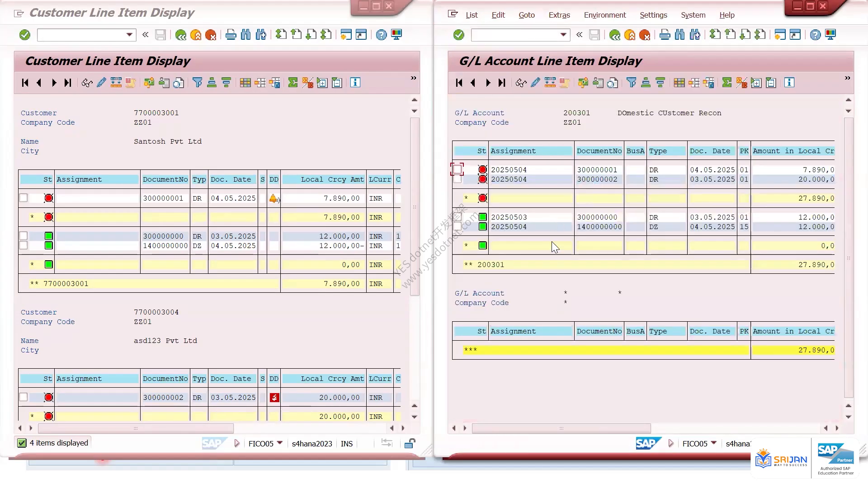Click Customer window horizontal scrollbar
868x488 pixels.
pyautogui.click(x=136, y=428)
